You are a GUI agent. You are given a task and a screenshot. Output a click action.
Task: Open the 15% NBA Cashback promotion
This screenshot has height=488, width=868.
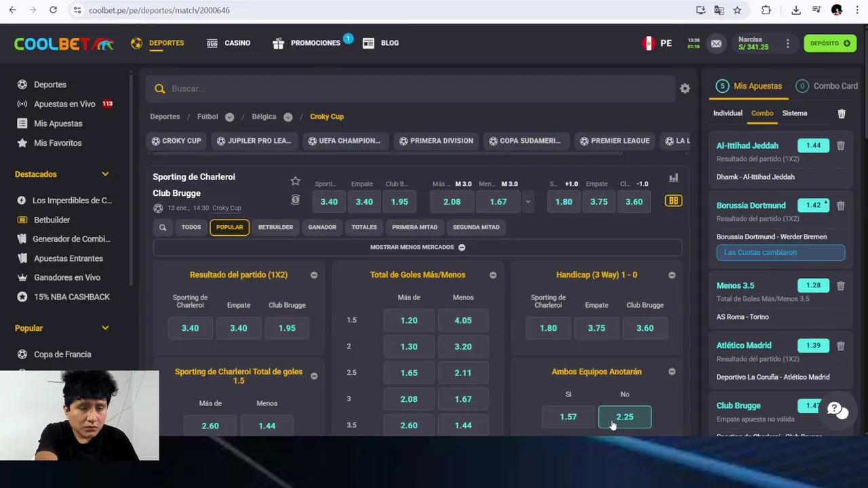coord(63,297)
